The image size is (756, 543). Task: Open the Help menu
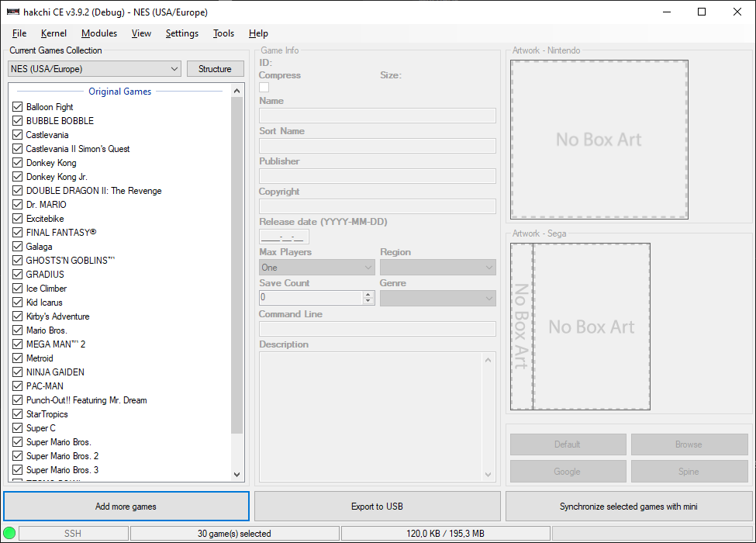click(x=258, y=33)
